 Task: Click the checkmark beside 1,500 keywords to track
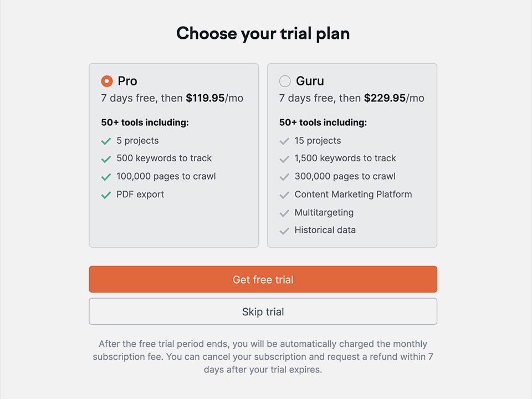click(284, 159)
